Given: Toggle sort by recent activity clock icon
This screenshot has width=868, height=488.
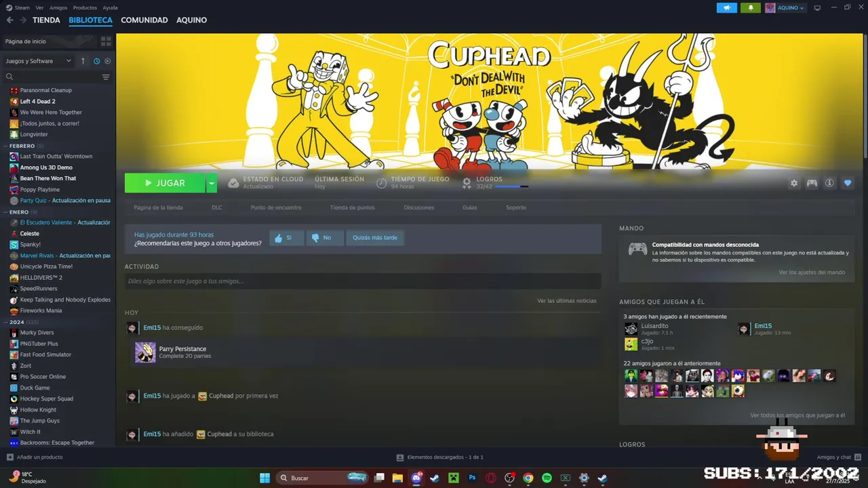Looking at the screenshot, I should click(x=96, y=61).
